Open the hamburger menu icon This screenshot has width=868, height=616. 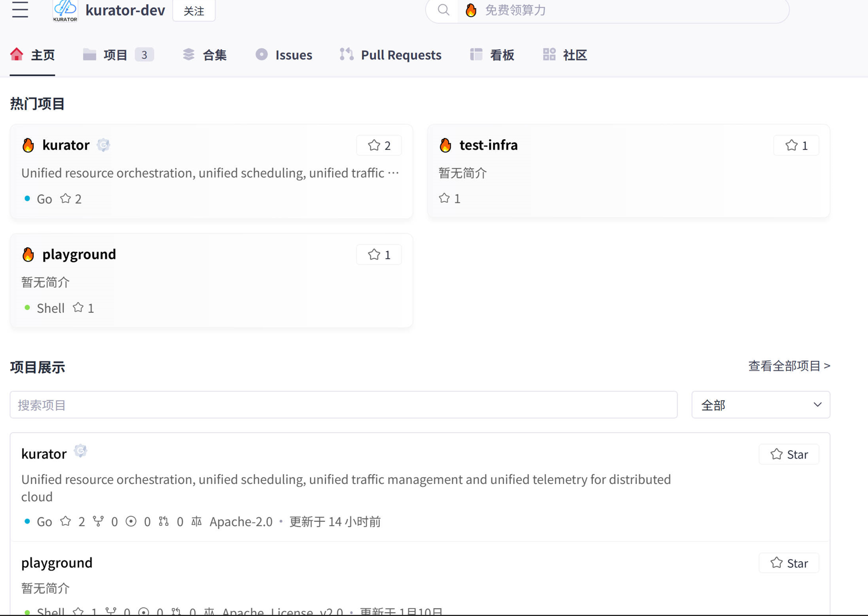[x=20, y=9]
